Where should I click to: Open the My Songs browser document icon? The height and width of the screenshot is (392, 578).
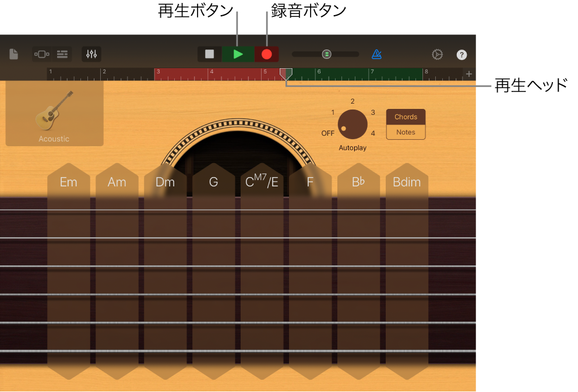pyautogui.click(x=13, y=54)
